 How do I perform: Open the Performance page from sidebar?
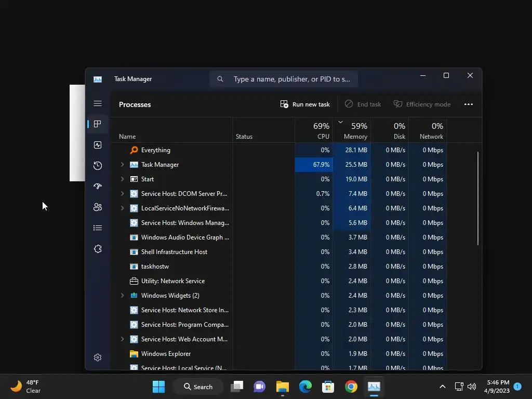[x=98, y=145]
